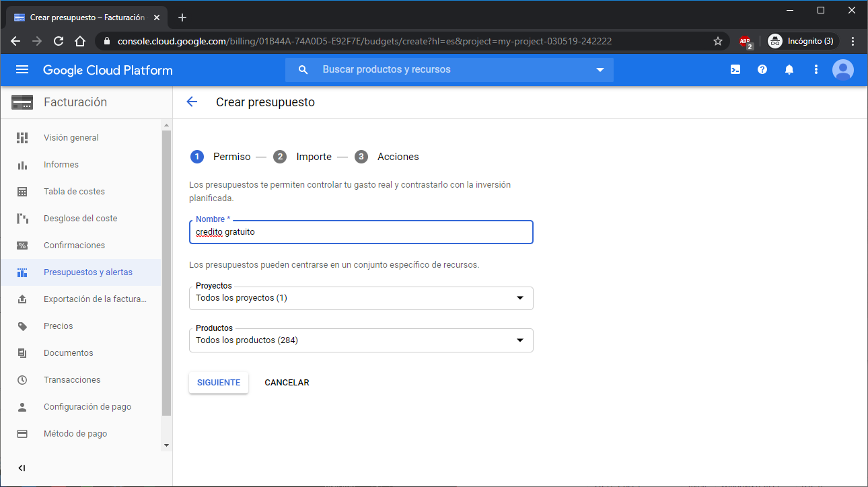This screenshot has height=487, width=868.
Task: Click the Nombre input field
Action: pyautogui.click(x=361, y=232)
